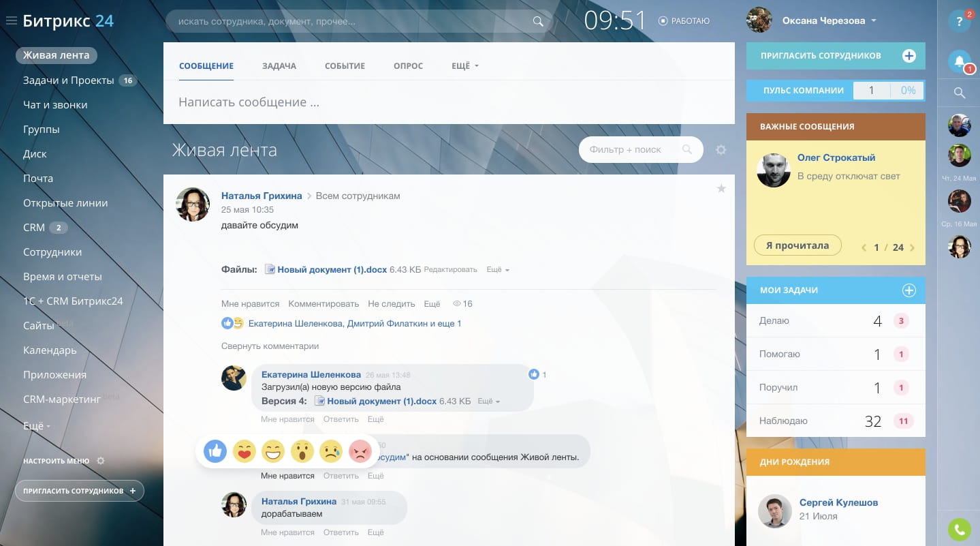This screenshot has width=980, height=546.
Task: Open Чат и звонки in sidebar
Action: [55, 105]
